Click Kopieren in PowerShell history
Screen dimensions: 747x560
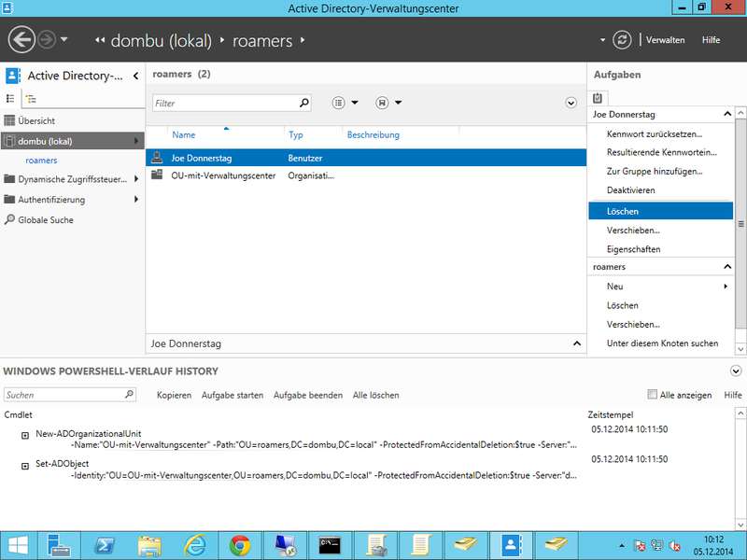[174, 395]
